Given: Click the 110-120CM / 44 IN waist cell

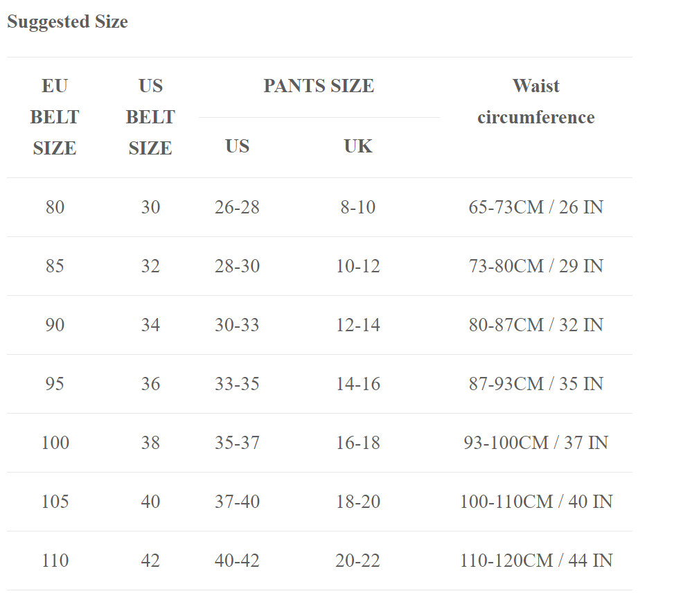Looking at the screenshot, I should [x=535, y=561].
